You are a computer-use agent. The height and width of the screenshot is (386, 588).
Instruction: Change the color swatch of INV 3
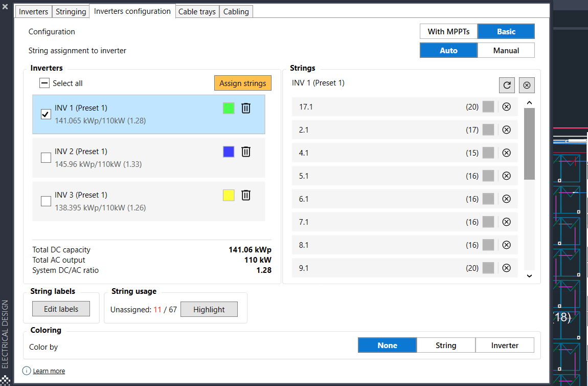(228, 195)
